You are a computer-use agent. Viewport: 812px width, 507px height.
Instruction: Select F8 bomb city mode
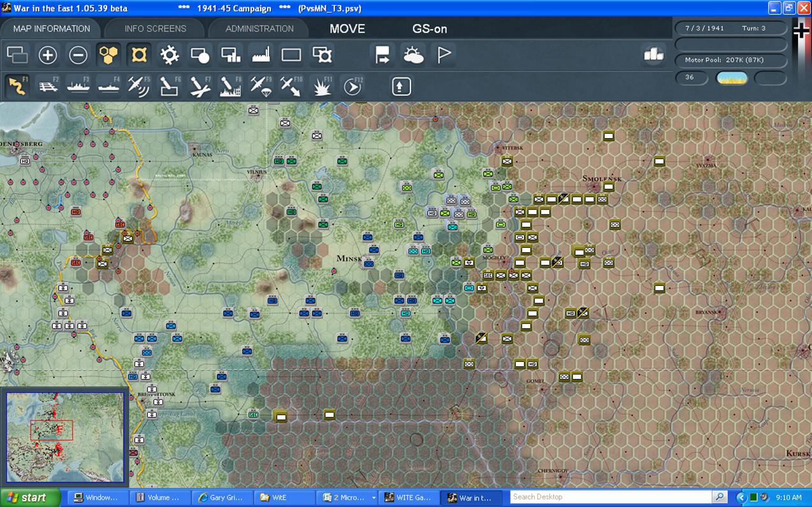pyautogui.click(x=231, y=86)
